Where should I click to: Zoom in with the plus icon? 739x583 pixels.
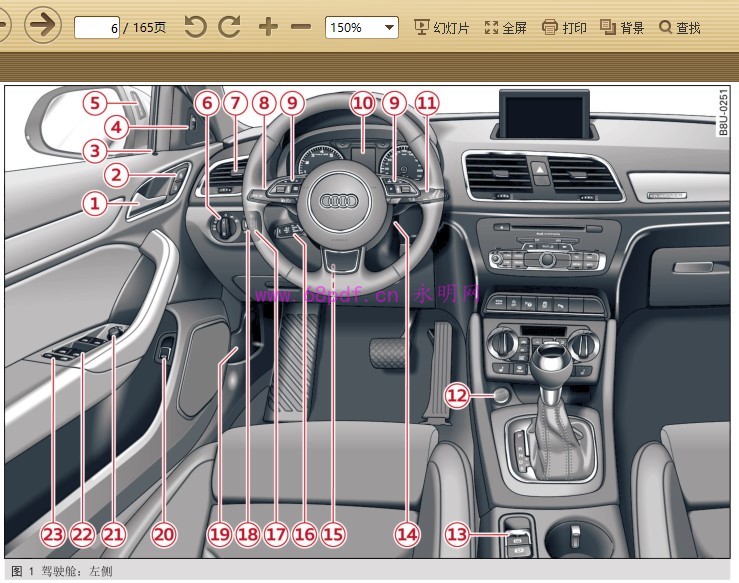point(267,27)
